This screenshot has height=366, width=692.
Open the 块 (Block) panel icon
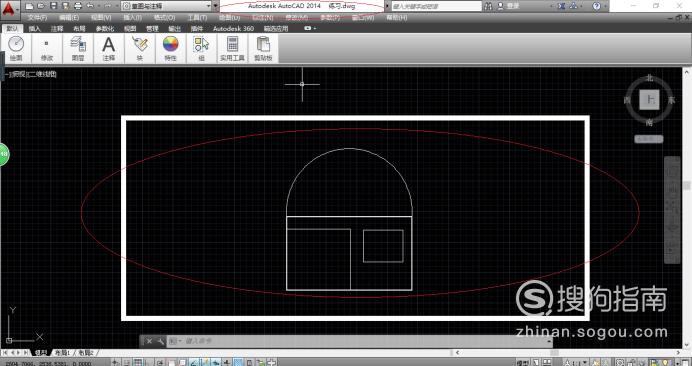[x=140, y=49]
